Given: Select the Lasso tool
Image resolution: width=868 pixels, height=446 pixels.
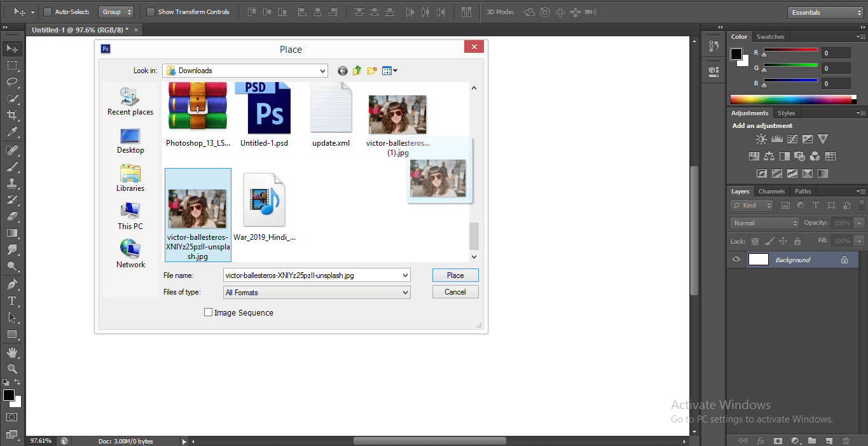Looking at the screenshot, I should click(12, 82).
